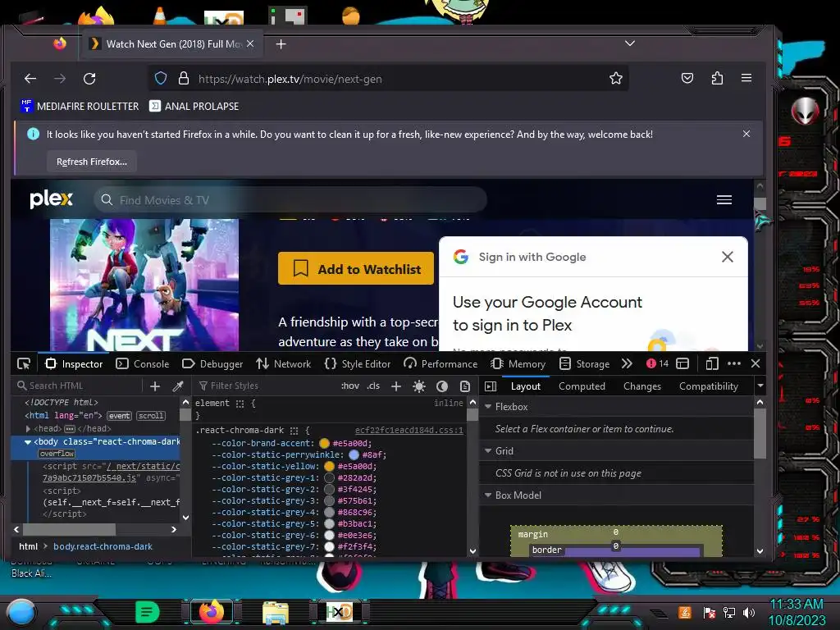Switch to the Changes sidebar tab
The height and width of the screenshot is (630, 840).
(x=641, y=386)
